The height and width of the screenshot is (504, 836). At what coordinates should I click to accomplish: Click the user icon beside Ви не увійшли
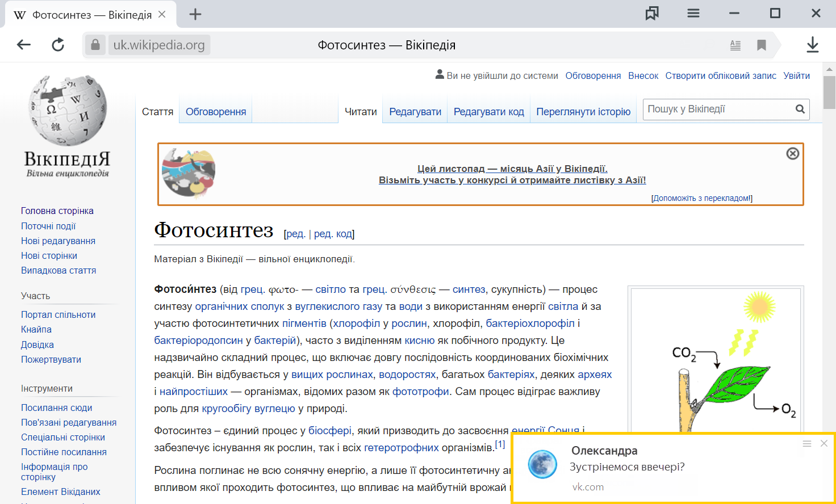(440, 74)
